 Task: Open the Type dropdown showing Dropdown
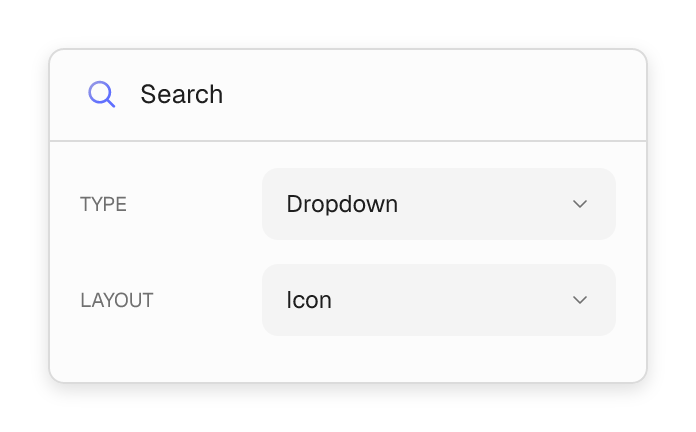point(439,204)
